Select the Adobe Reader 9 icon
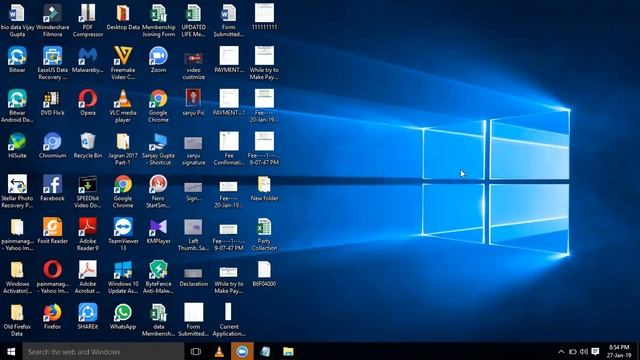640x360 pixels. 88,234
